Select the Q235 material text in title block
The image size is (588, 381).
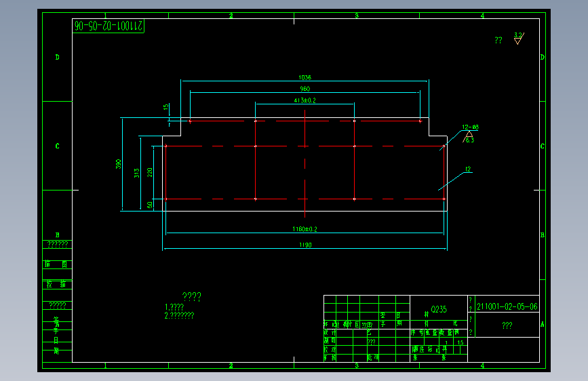(x=439, y=309)
